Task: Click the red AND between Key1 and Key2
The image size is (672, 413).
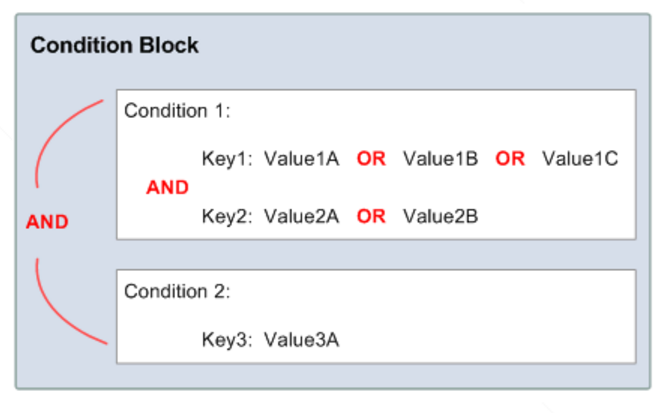Action: tap(168, 188)
